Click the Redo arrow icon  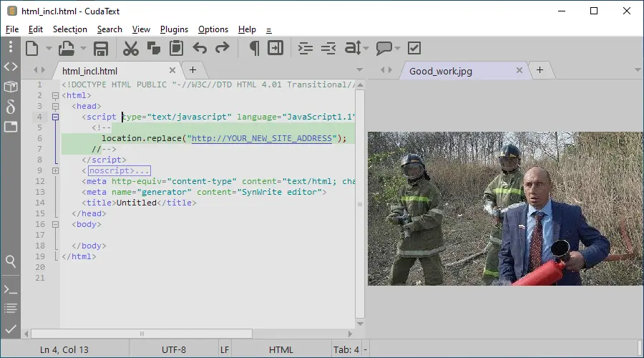223,48
